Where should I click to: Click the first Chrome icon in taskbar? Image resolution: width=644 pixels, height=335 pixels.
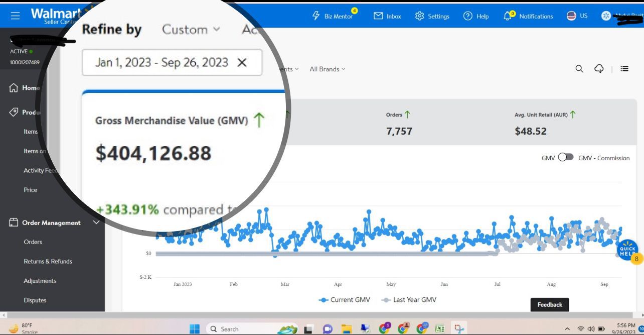pos(385,328)
